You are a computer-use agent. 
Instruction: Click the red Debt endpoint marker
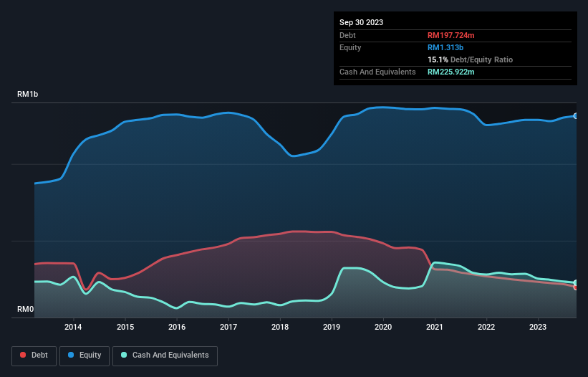(x=575, y=287)
